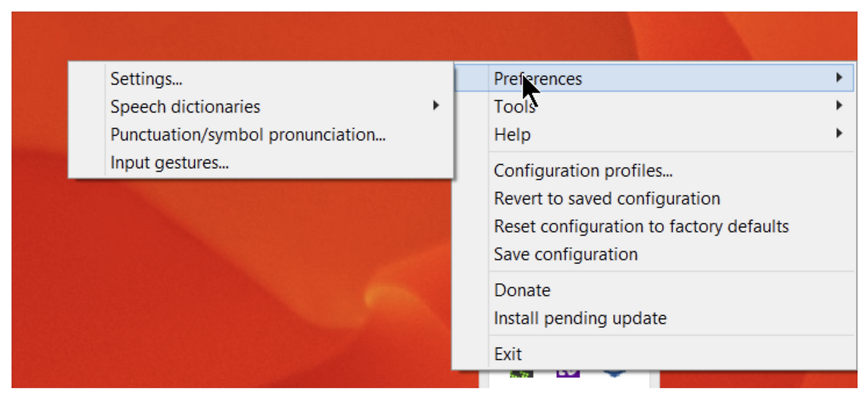Expand submenu arrow beside Speech dictionaries
This screenshot has height=395, width=868.
tap(436, 106)
